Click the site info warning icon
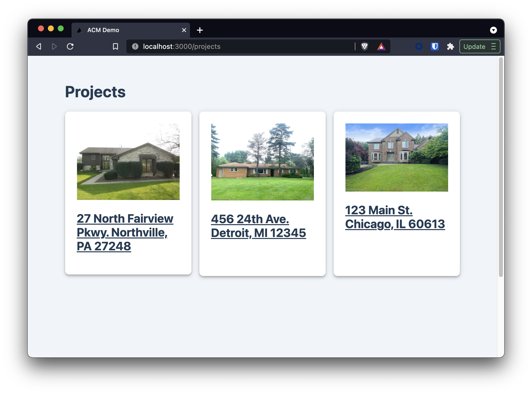The image size is (532, 394). pyautogui.click(x=135, y=46)
